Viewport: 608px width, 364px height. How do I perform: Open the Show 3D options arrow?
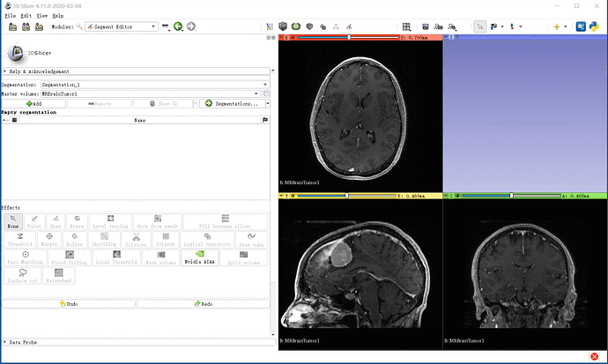(196, 103)
